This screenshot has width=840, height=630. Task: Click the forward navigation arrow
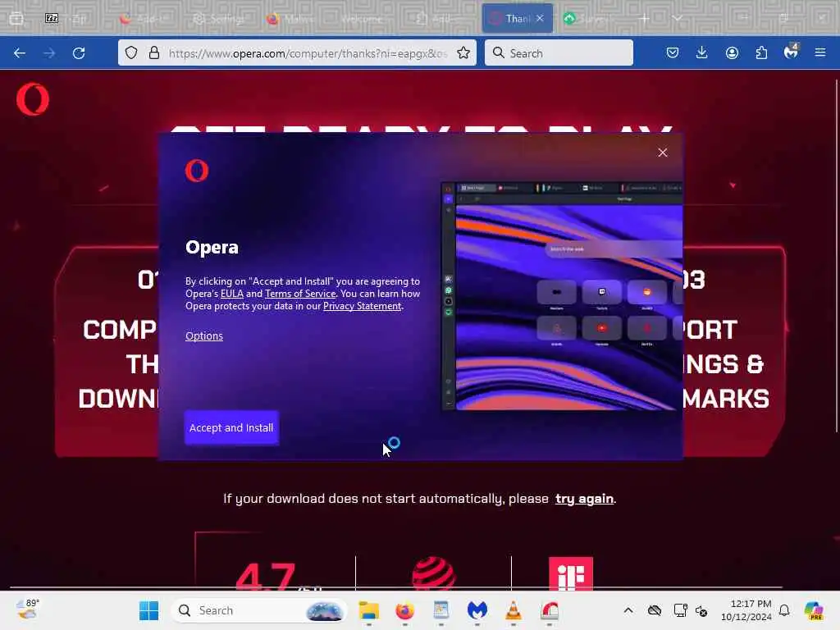[49, 53]
